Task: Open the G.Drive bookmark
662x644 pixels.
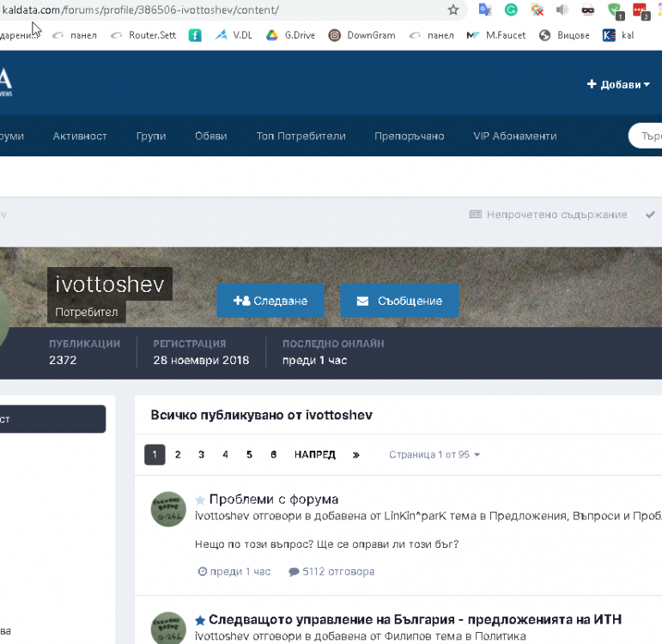Action: 290,35
